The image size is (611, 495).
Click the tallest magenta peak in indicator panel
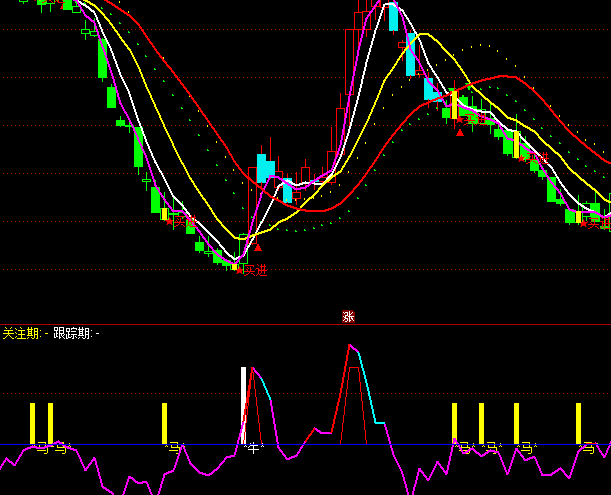[350, 346]
